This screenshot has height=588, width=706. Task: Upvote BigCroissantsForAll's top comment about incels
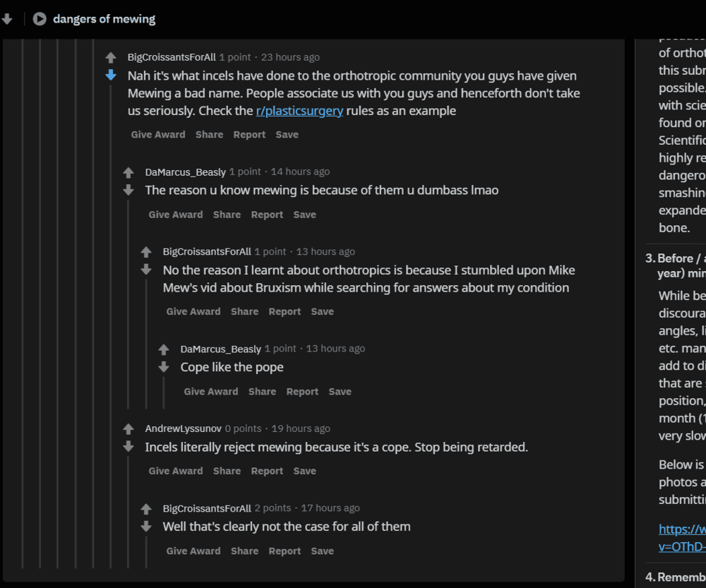click(x=111, y=58)
